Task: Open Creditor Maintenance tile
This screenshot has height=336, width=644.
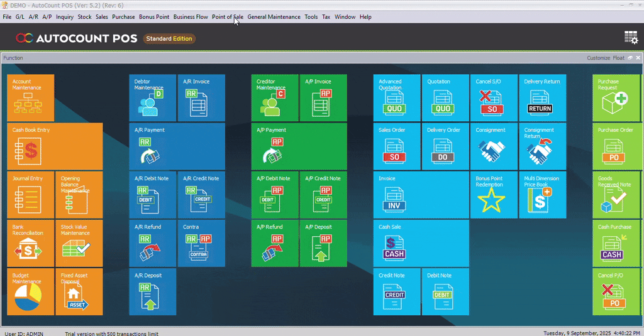Action: coord(274,97)
